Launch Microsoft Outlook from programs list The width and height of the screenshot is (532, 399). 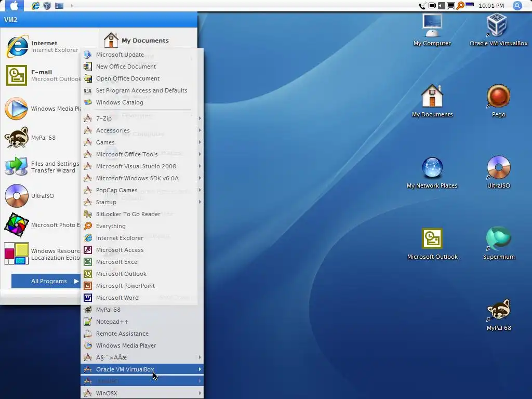(142, 274)
